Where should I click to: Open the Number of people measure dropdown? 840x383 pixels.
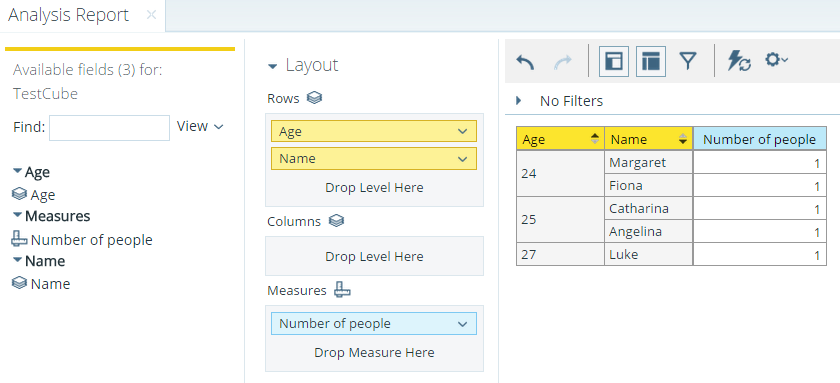463,324
